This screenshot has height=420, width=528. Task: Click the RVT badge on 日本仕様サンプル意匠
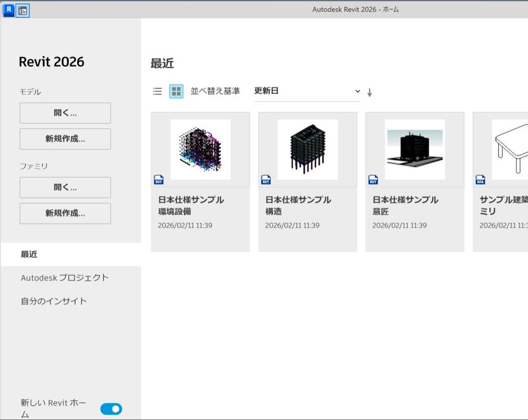pos(373,180)
